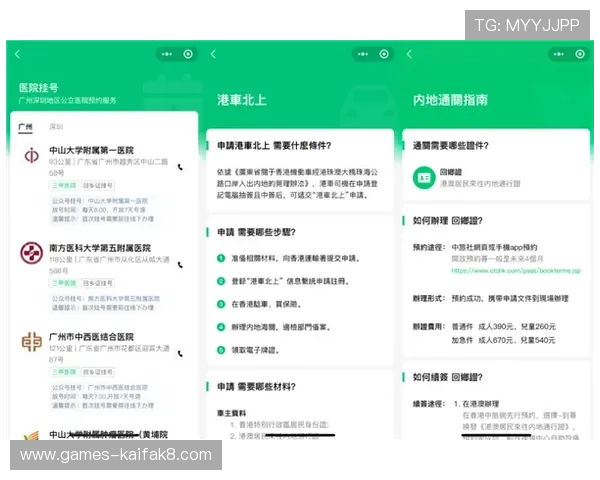The image size is (600, 480).
Task: Click 港澳居民來往内地通行證 subtitle
Action: click(480, 184)
